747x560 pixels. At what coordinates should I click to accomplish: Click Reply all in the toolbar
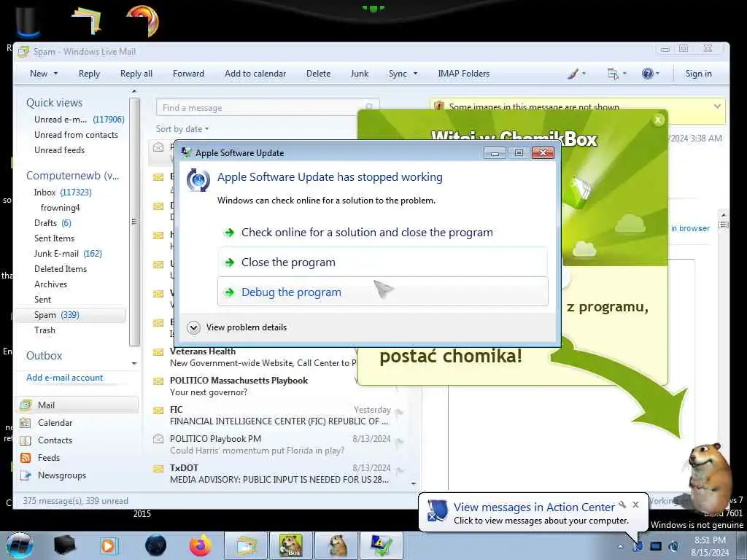pos(136,74)
